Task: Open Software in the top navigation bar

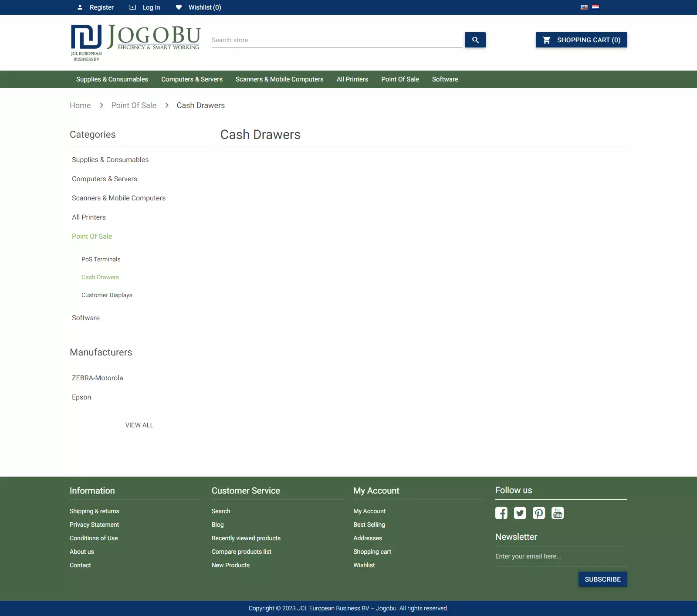Action: (445, 79)
